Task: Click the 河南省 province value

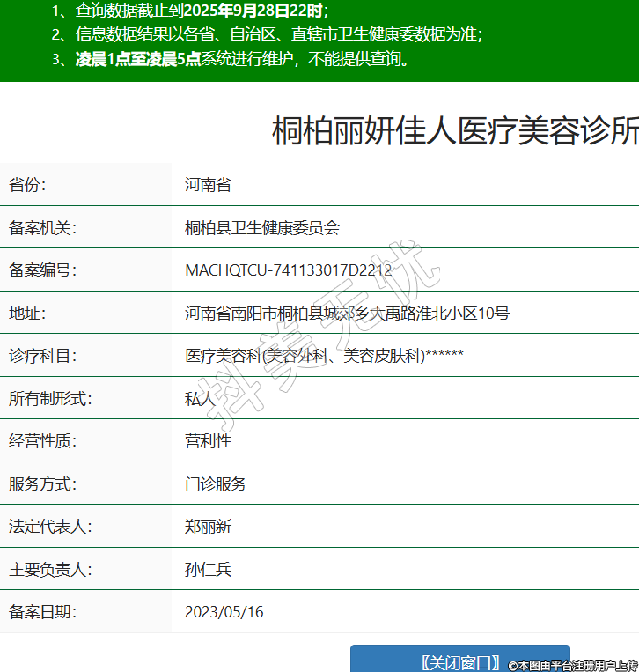Action: pos(208,185)
